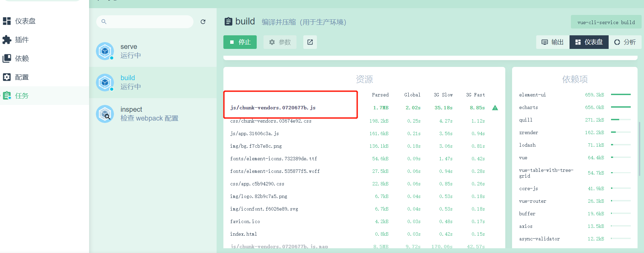The image size is (644, 253).
Task: Click favicon.ico asset row
Action: 364,221
